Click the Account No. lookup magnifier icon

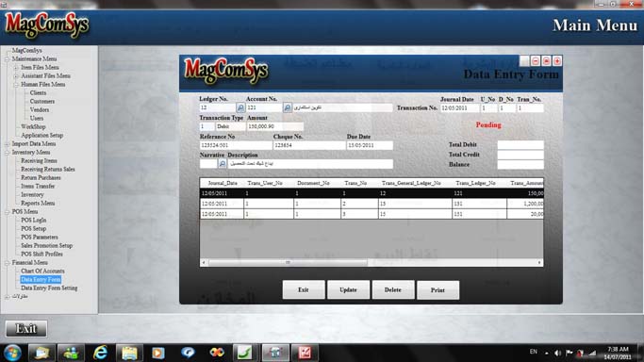pyautogui.click(x=288, y=107)
